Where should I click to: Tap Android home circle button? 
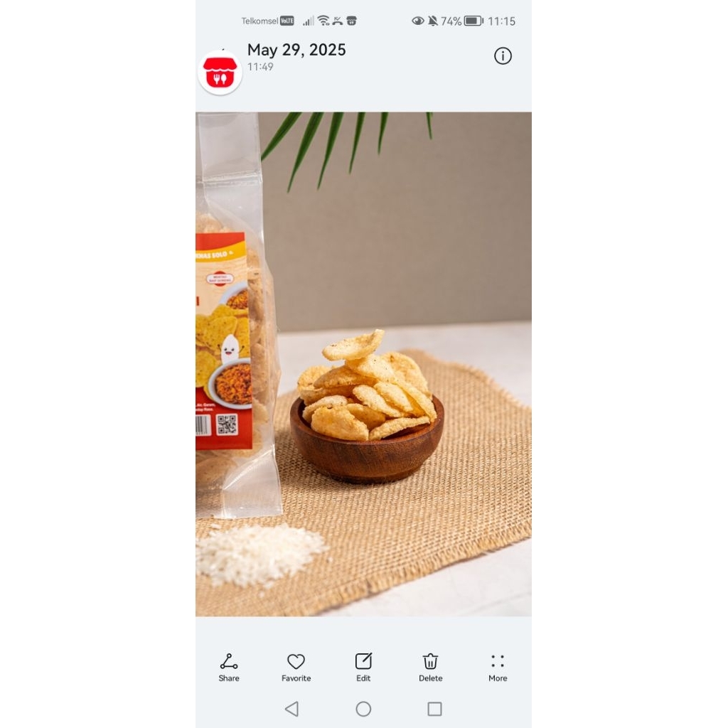tap(363, 709)
